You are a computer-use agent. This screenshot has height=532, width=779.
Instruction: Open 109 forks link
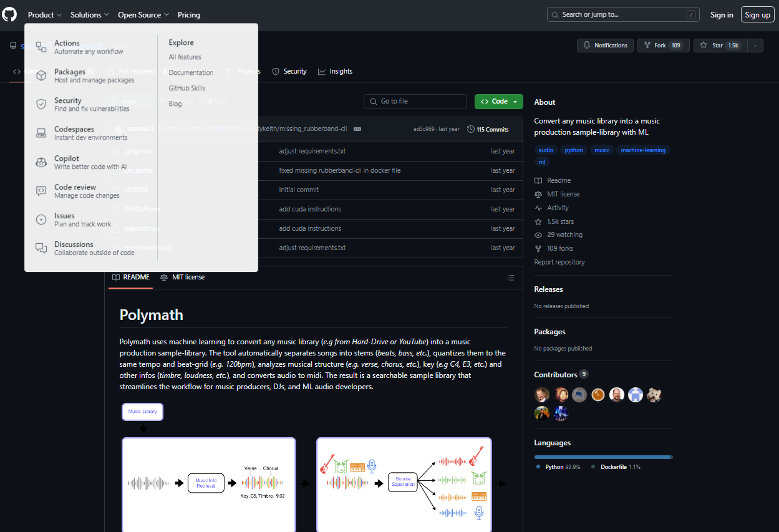(554, 248)
